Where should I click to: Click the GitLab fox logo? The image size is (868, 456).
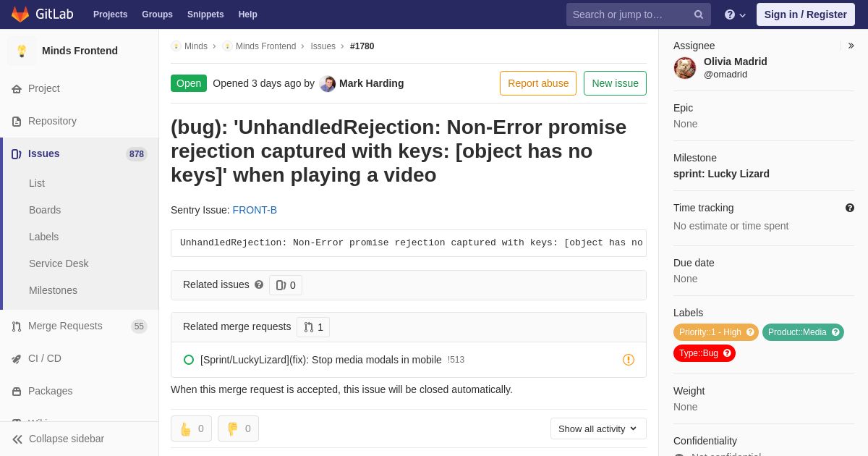20,14
